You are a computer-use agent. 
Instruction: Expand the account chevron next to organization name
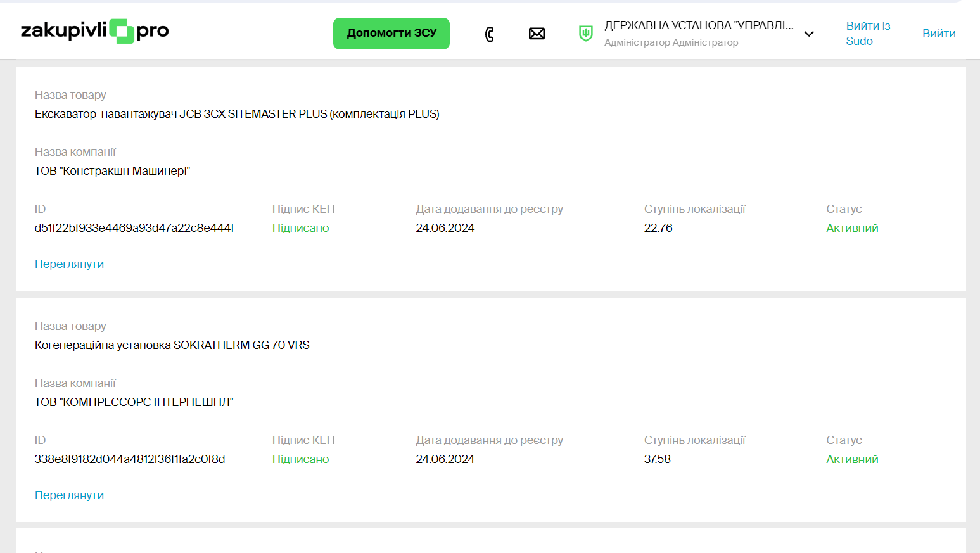[809, 34]
